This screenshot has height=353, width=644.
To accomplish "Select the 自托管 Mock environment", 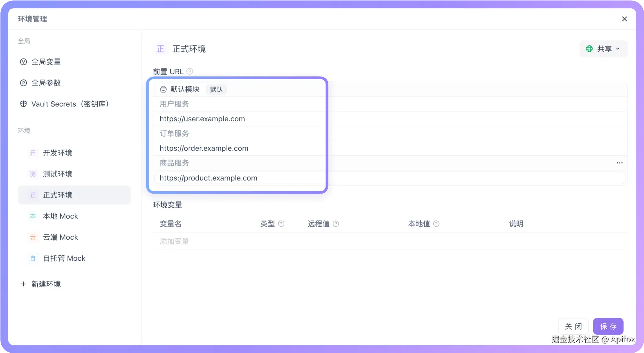I will (x=64, y=258).
